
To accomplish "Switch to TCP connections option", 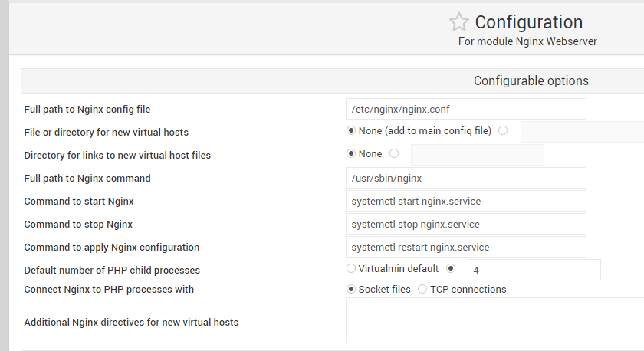I will pyautogui.click(x=422, y=290).
